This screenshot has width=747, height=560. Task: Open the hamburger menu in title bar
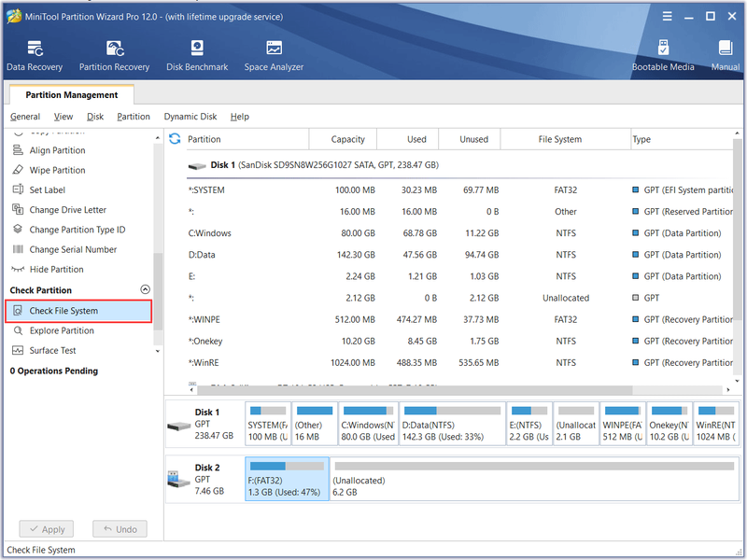[x=667, y=16]
